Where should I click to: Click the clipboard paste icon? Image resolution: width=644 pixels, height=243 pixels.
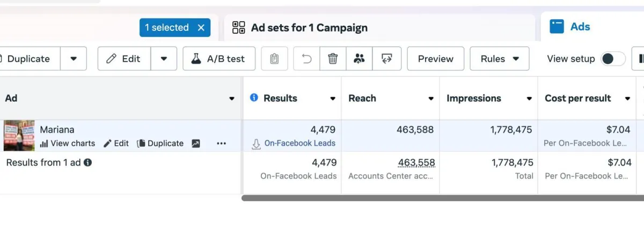(274, 59)
